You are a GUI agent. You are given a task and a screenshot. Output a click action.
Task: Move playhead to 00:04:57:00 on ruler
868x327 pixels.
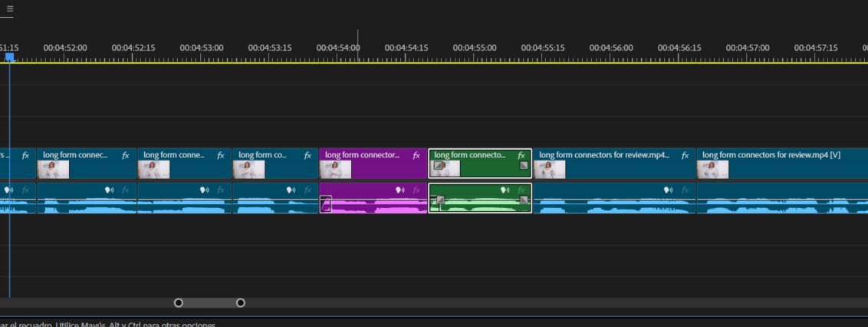tap(748, 48)
